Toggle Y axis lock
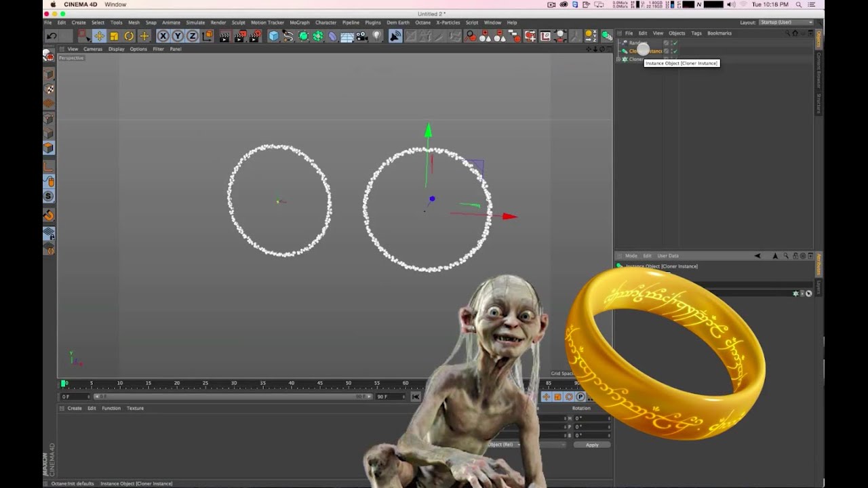 (x=178, y=36)
